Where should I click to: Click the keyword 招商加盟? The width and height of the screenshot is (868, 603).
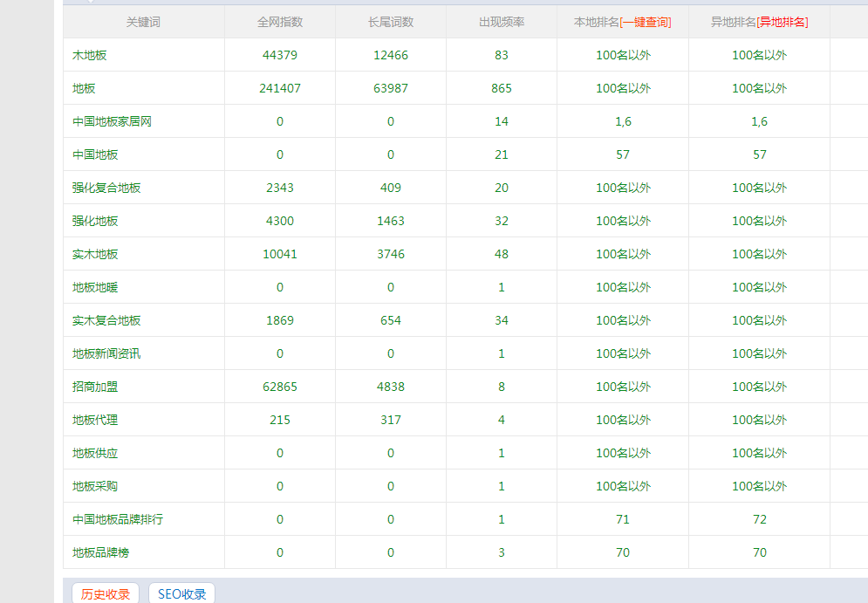(95, 387)
